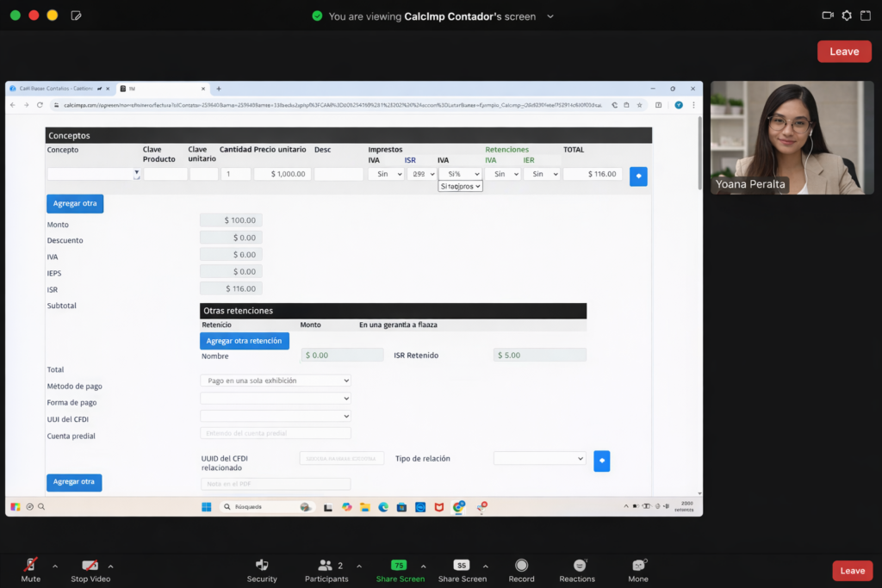Viewport: 882px width, 588px height.
Task: Open the Tipo de relación dropdown
Action: [539, 459]
